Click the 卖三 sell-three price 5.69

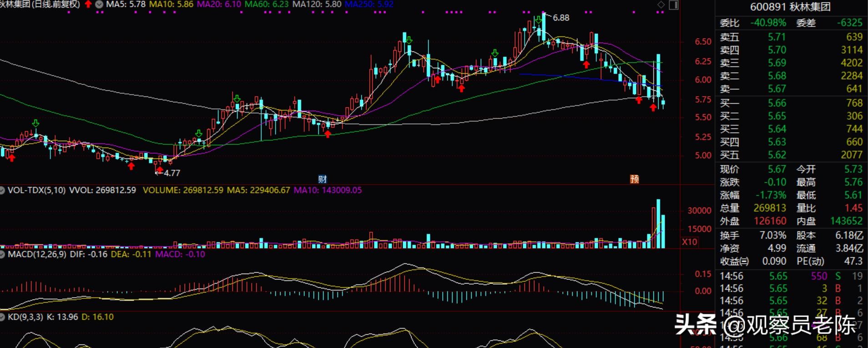(777, 63)
